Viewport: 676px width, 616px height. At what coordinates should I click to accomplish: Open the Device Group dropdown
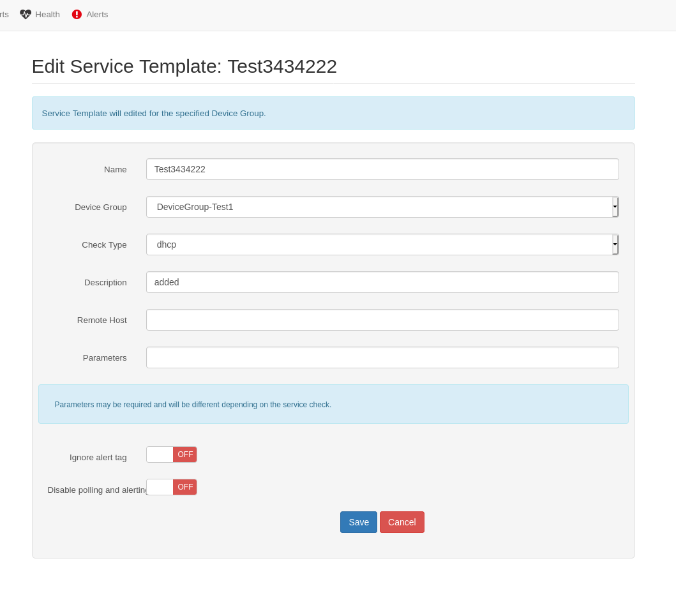[x=382, y=207]
